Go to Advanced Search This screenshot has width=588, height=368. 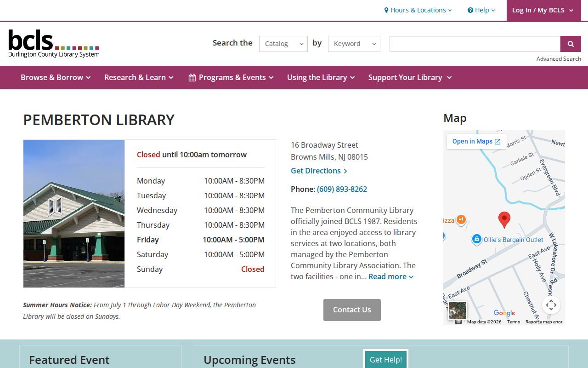pyautogui.click(x=559, y=59)
